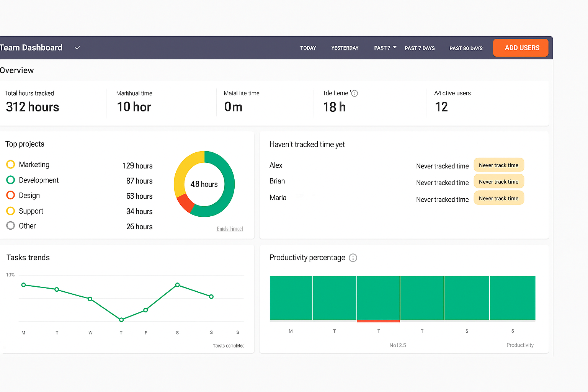
Task: Select the TODAY tab
Action: [308, 48]
